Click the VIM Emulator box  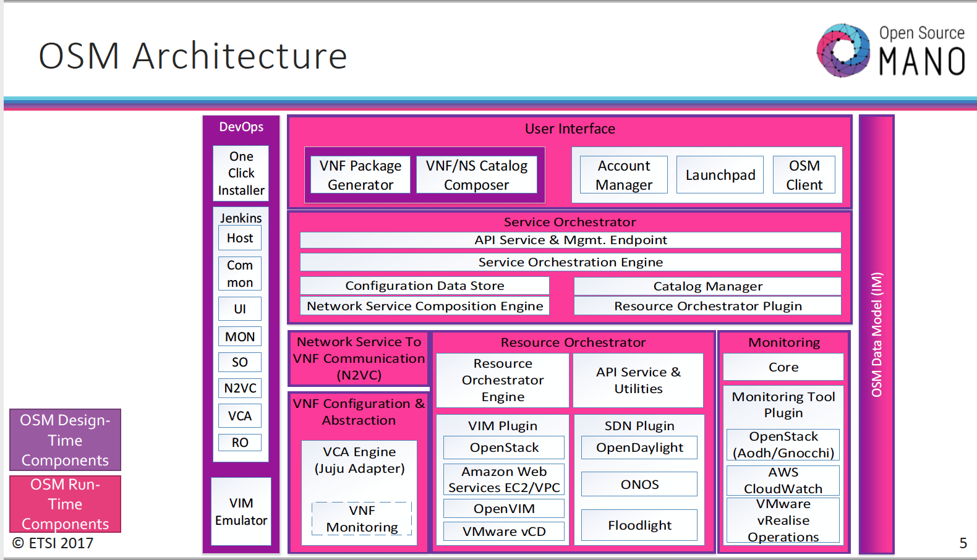coord(241,511)
